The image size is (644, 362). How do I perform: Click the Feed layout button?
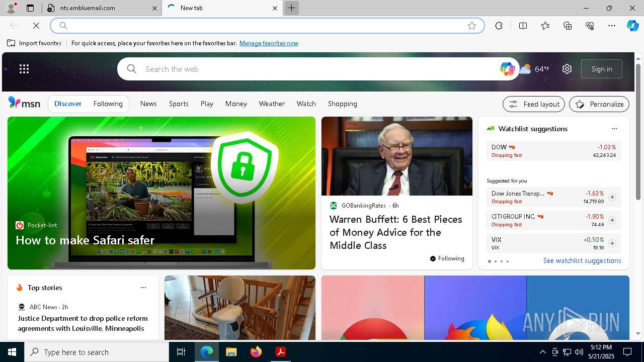pos(534,104)
